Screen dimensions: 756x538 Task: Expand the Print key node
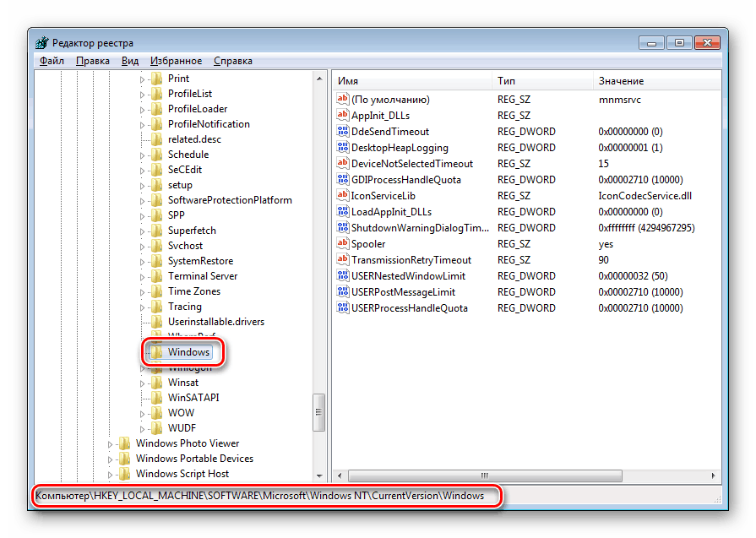[x=142, y=79]
